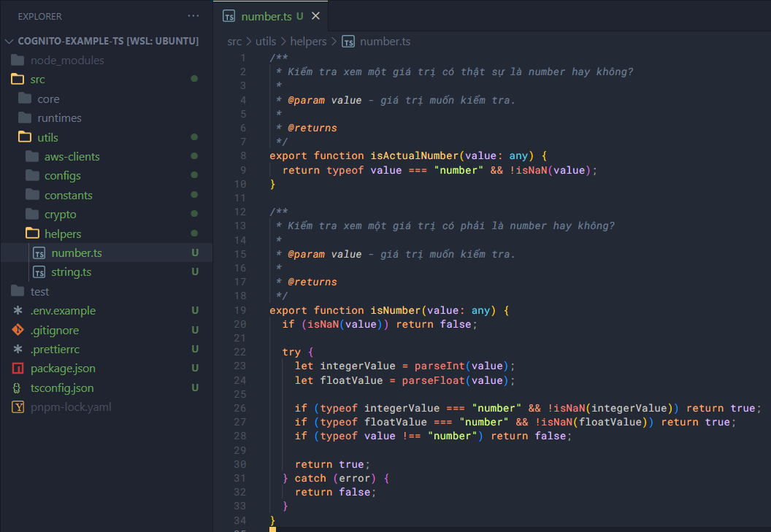Open the test folder
Screen dimensions: 771x532
39,291
